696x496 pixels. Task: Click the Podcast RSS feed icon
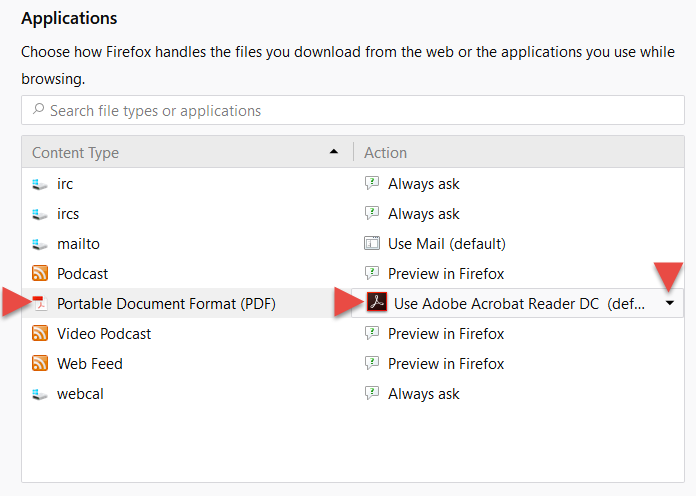(x=40, y=274)
